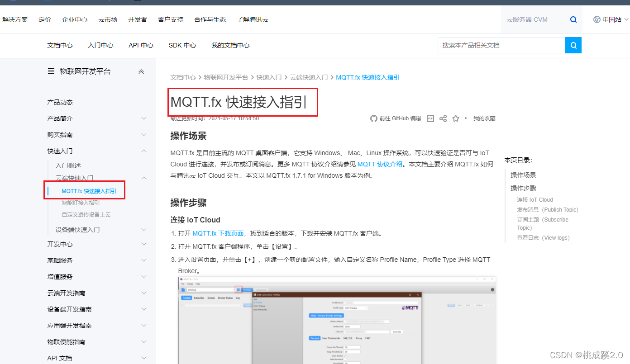Click the globe icon next to 中国站
Screen dimensions: 630x364
(x=597, y=19)
